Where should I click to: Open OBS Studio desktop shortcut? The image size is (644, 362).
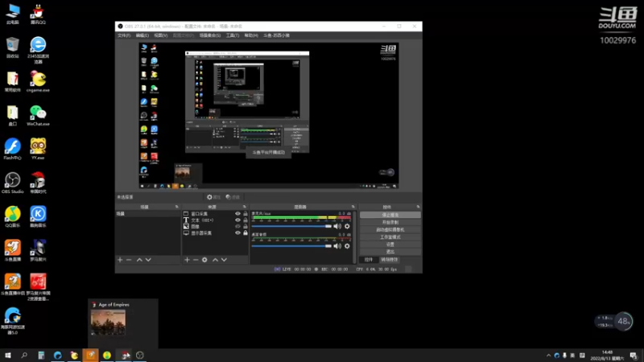tap(13, 183)
